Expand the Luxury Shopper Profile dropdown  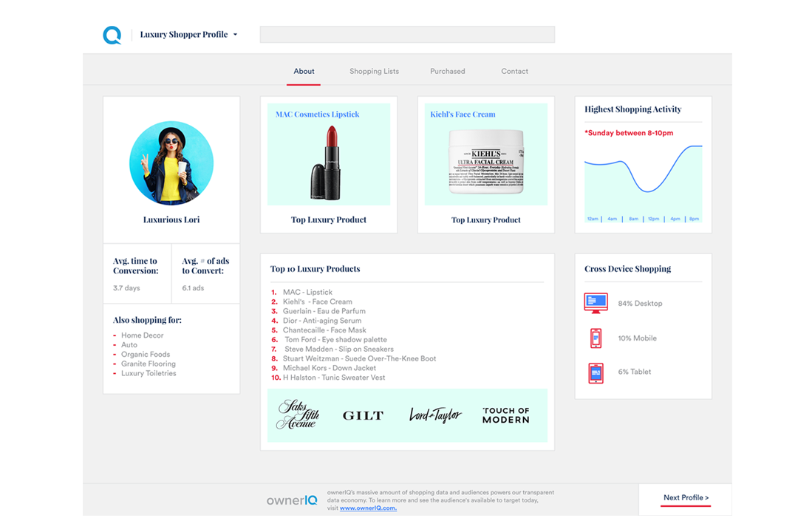[x=235, y=35]
